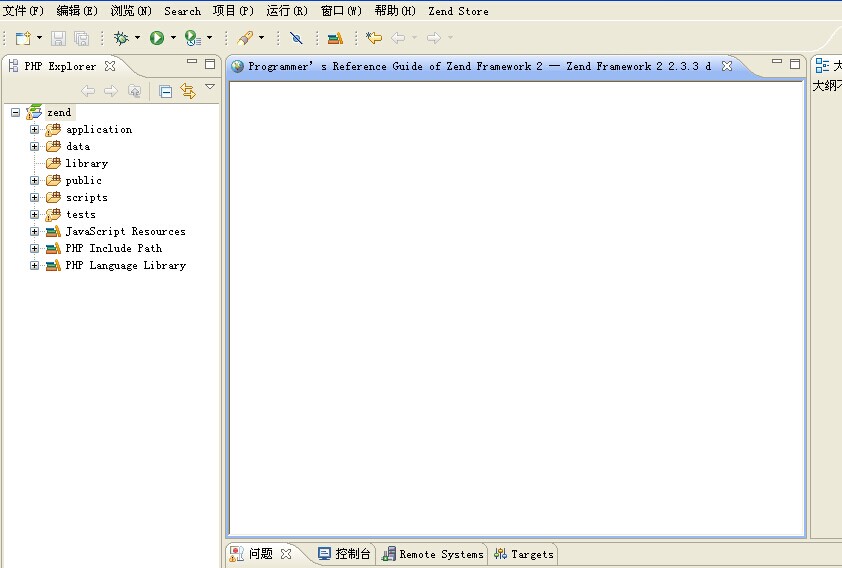Toggle the skip breakpoints toolbar icon
The image size is (842, 568).
pos(296,38)
